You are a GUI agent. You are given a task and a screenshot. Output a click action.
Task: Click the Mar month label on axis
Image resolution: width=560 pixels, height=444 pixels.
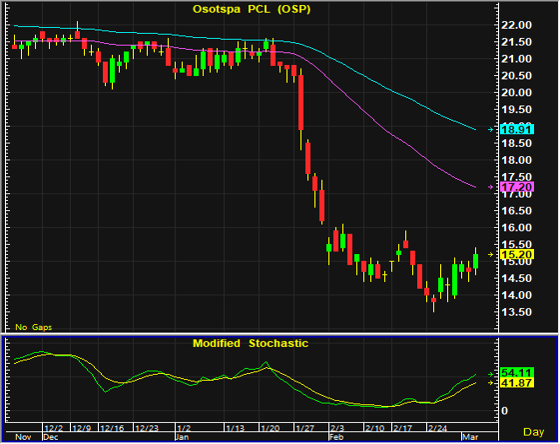point(470,437)
